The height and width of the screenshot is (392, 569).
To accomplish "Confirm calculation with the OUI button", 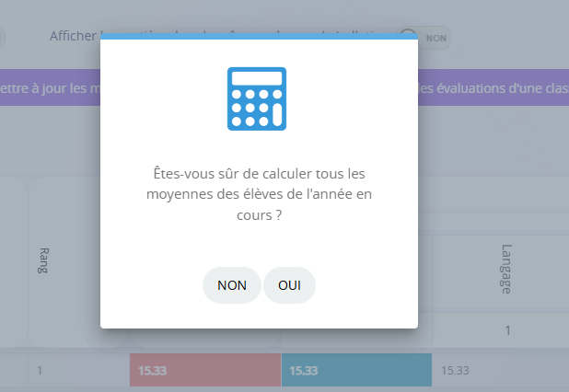I will click(x=289, y=285).
